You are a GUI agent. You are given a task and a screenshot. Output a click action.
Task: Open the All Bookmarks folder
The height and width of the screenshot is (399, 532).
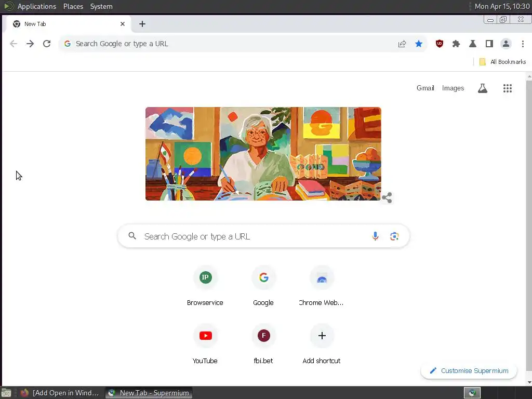(x=502, y=62)
